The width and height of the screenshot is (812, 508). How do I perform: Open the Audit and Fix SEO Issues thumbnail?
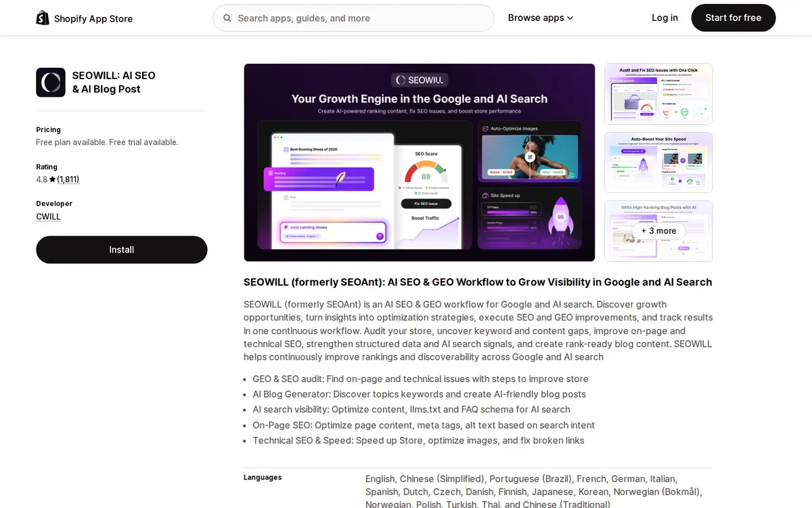tap(658, 94)
